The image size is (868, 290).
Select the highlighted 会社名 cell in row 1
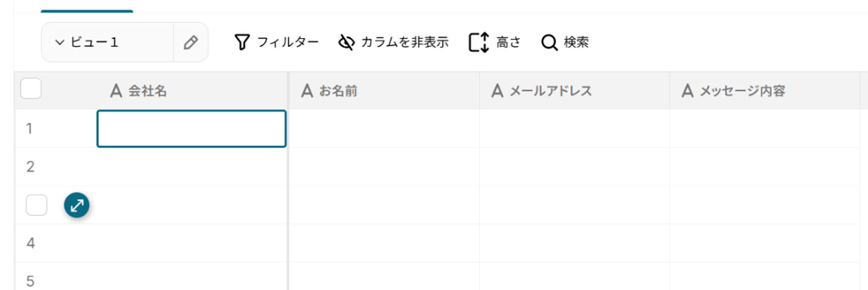tap(192, 129)
